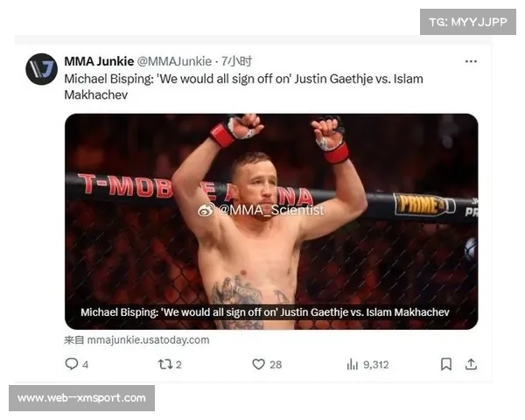
Task: Share the tweet with the upload arrow icon
Action: point(471,364)
